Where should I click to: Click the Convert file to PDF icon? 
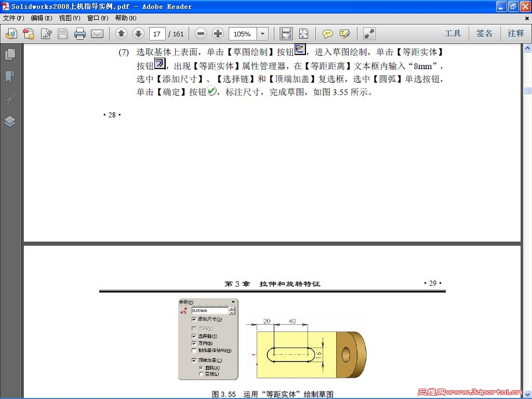(x=29, y=34)
